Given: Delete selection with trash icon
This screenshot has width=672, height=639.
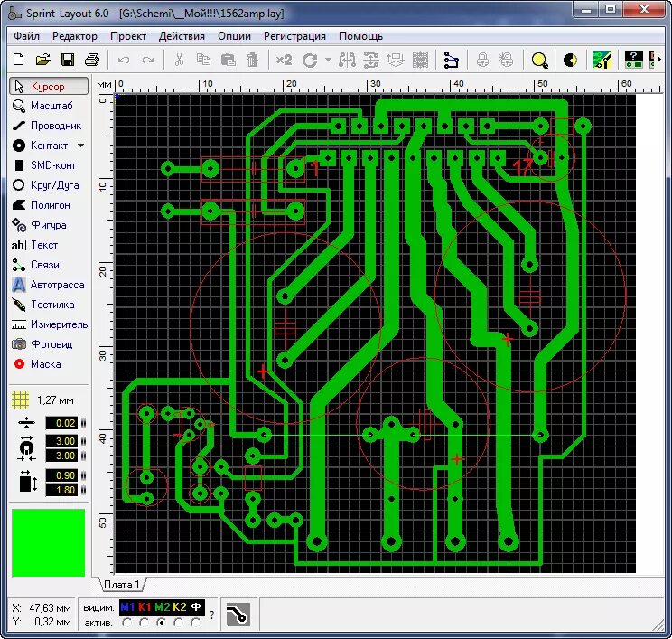Looking at the screenshot, I should [252, 60].
